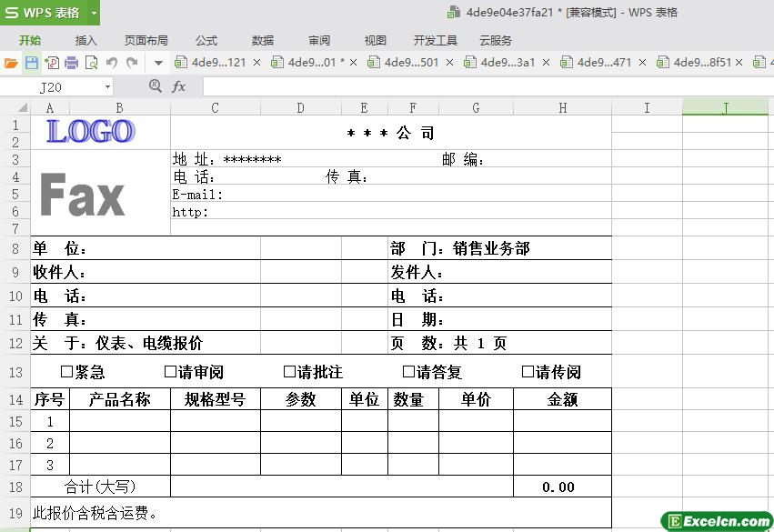Close the 4de9...501 document tab
774x532 pixels.
tap(449, 63)
